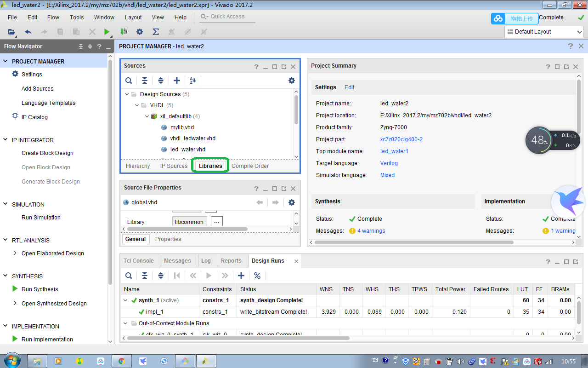Click the percent icon in Design Runs toolbar
The height and width of the screenshot is (368, 588).
pyautogui.click(x=257, y=275)
